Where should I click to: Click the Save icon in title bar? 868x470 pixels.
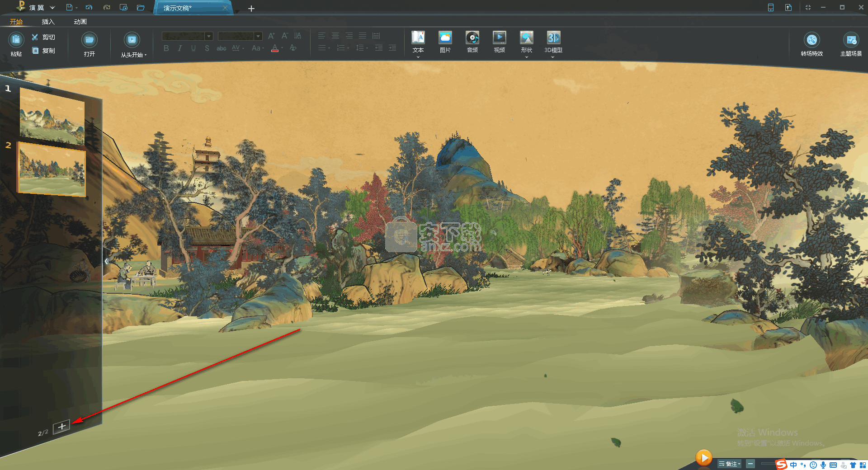point(69,7)
